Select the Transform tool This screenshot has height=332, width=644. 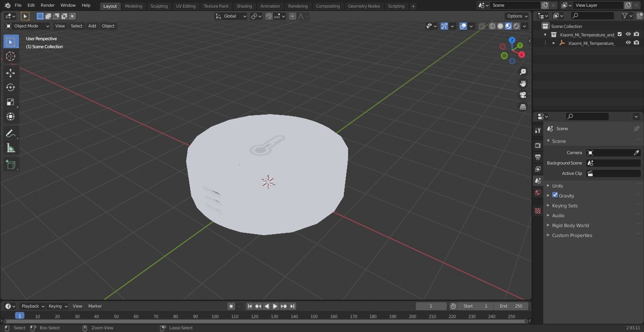pos(11,116)
